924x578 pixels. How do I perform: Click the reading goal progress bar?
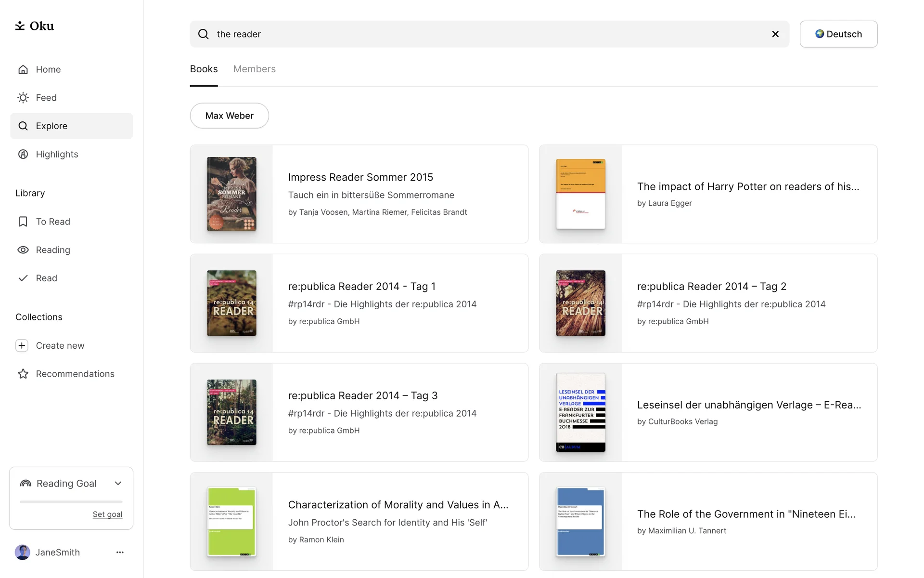click(71, 502)
